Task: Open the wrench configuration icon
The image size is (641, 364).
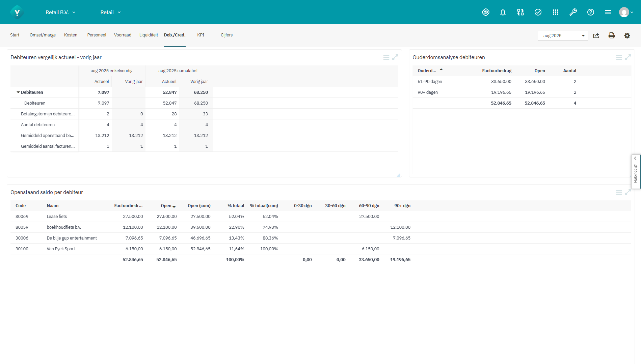Action: pyautogui.click(x=573, y=12)
